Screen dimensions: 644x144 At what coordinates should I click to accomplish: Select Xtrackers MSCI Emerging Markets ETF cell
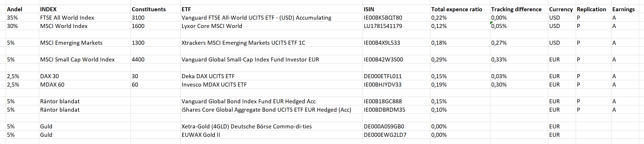pos(272,43)
